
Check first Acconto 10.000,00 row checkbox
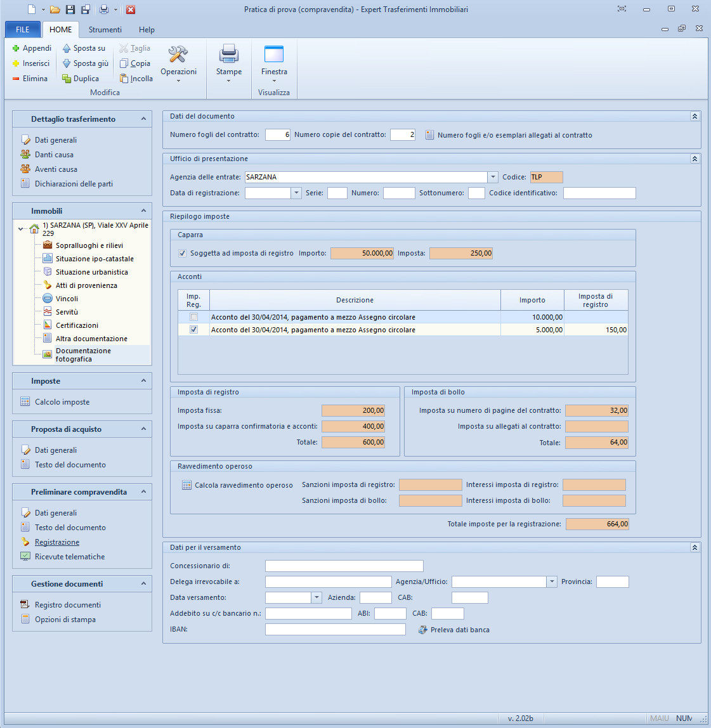click(194, 317)
